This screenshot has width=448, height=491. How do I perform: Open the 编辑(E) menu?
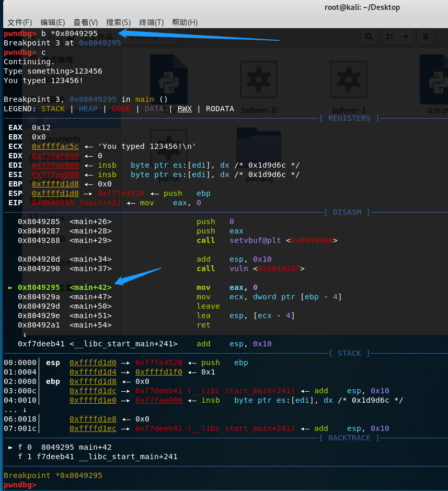pos(53,22)
